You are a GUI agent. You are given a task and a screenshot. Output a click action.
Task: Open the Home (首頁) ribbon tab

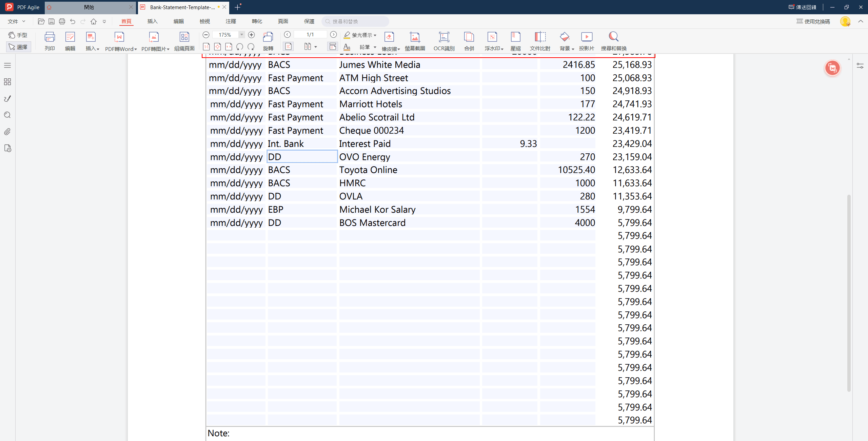coord(126,21)
